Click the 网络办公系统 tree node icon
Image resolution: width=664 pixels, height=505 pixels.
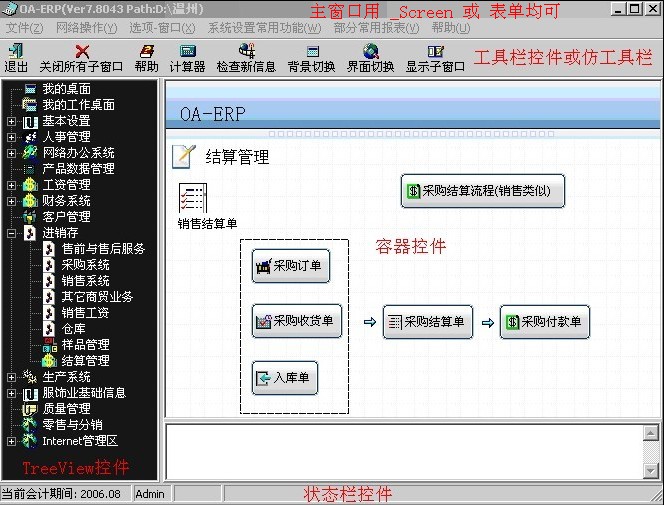pyautogui.click(x=30, y=153)
